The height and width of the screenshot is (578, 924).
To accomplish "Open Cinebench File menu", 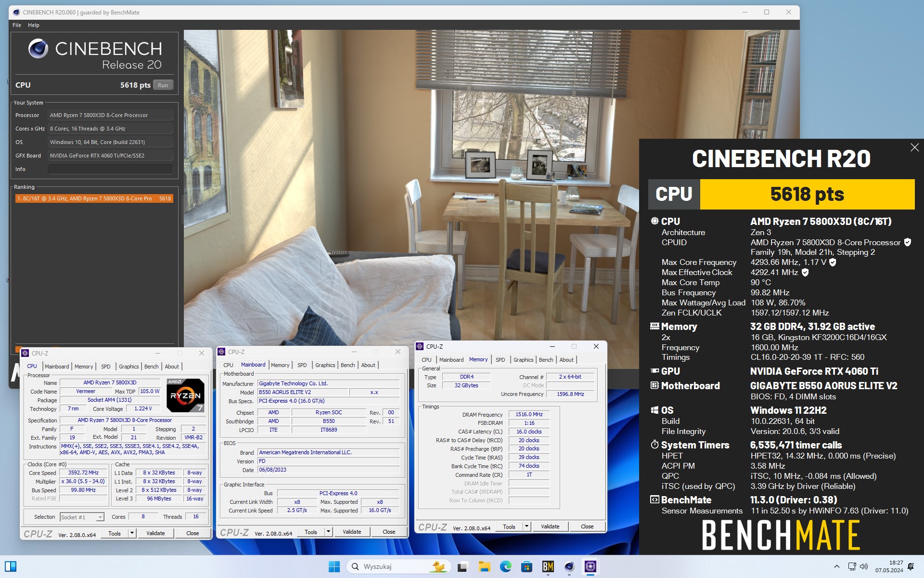I will pos(17,25).
